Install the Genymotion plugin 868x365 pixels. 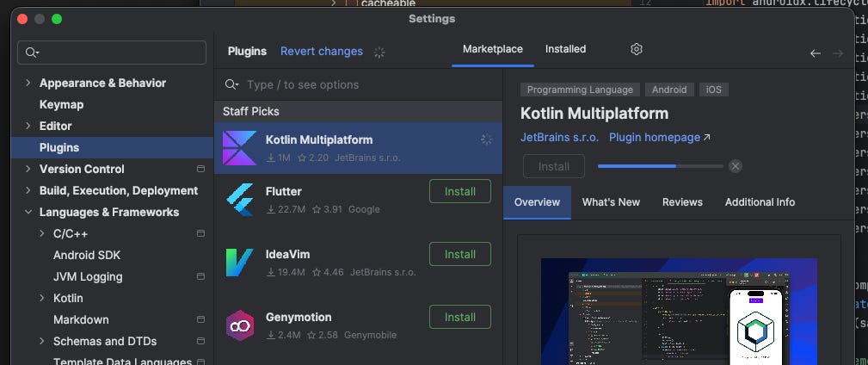(x=460, y=318)
